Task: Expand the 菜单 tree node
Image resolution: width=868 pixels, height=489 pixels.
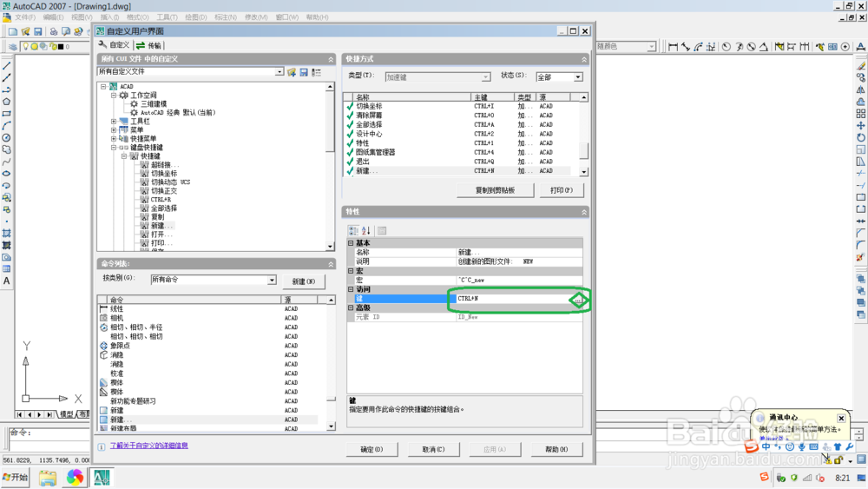Action: point(114,129)
